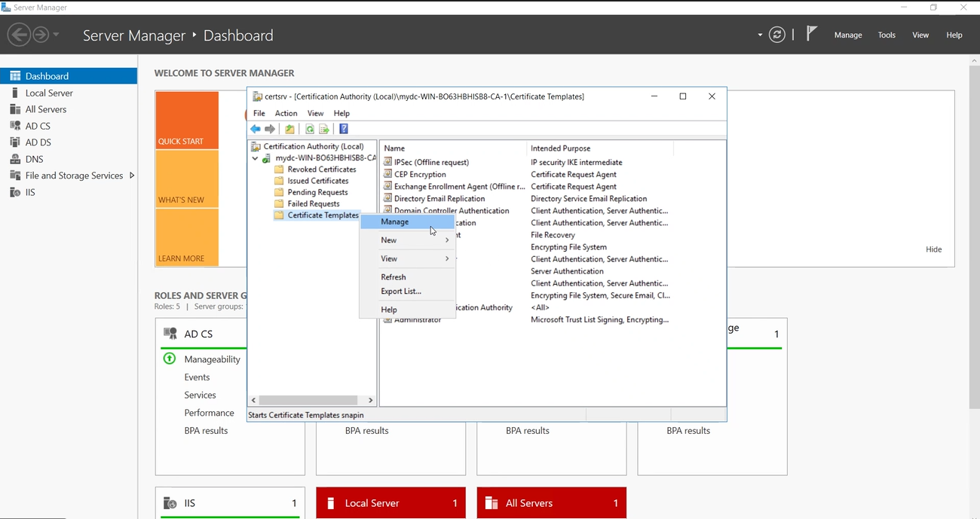This screenshot has height=519, width=980.
Task: Click the Server Manager refresh icon
Action: [x=776, y=35]
